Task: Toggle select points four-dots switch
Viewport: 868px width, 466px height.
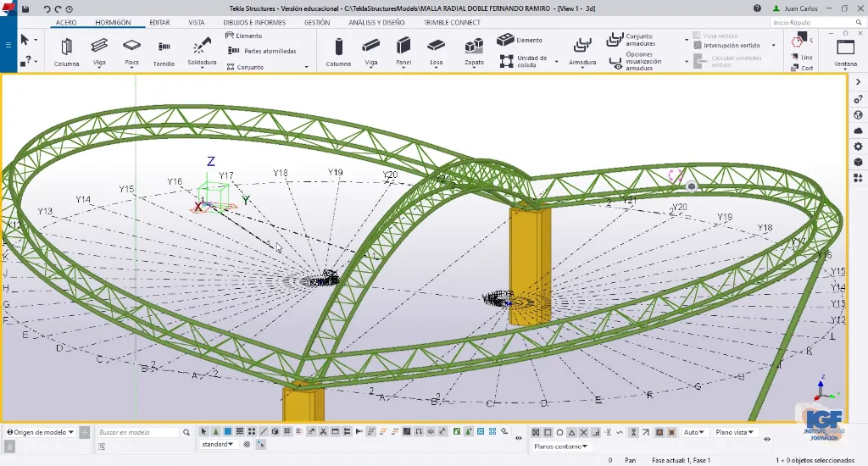Action: (x=251, y=432)
